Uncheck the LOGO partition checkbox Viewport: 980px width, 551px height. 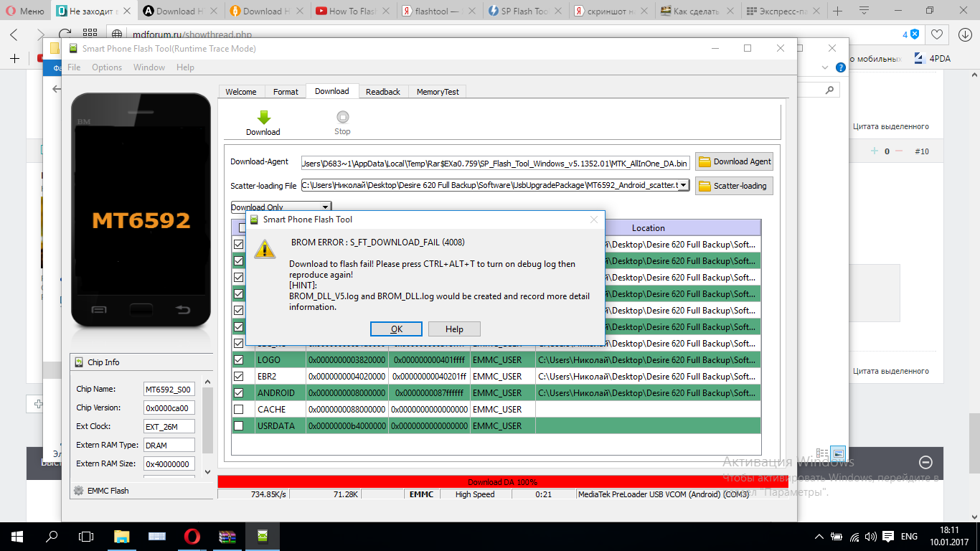point(239,359)
